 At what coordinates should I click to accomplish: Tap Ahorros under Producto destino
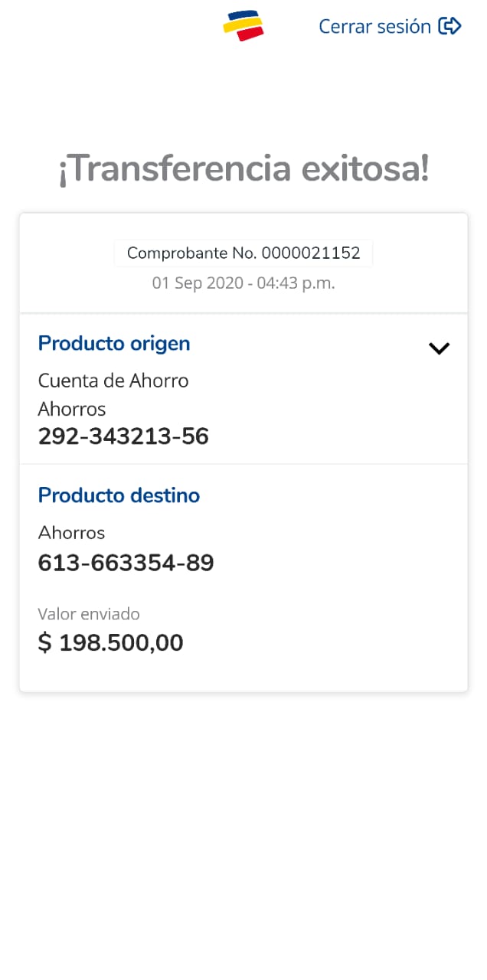click(x=72, y=533)
